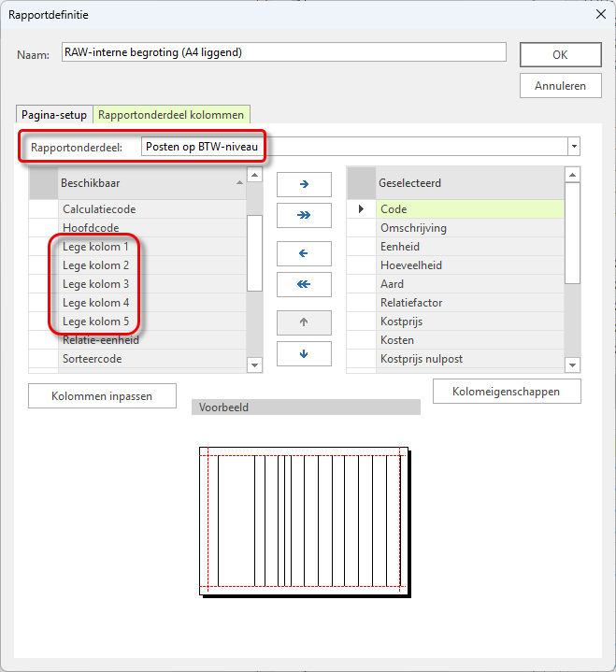
Task: Select Kosten in Geselecteerd list
Action: click(470, 340)
